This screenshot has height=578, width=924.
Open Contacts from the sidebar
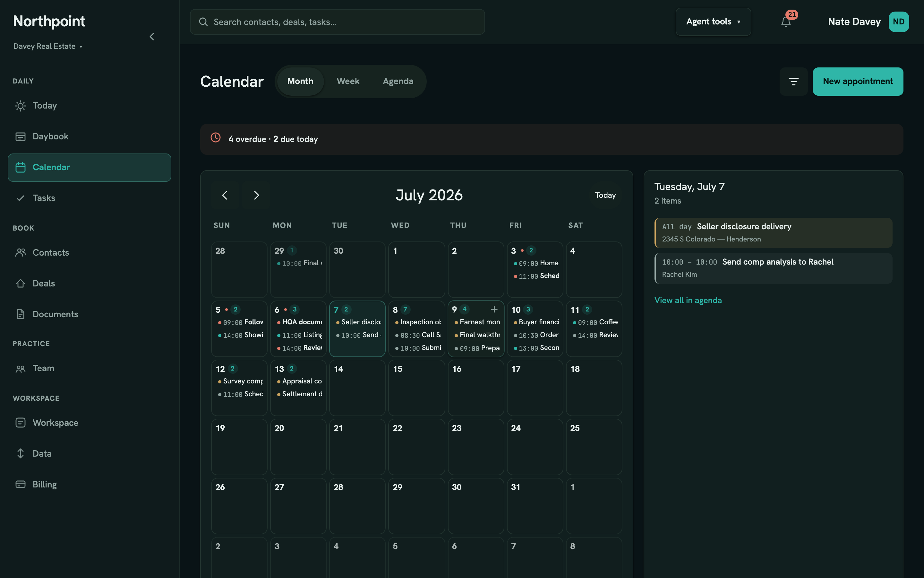point(89,253)
